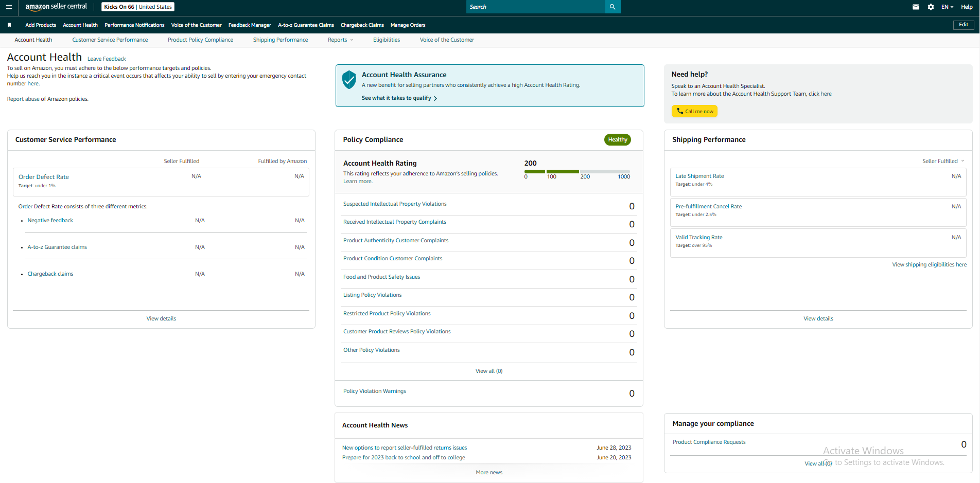980x483 pixels.
Task: Open Suspected Intellectual Property Violations
Action: (395, 204)
